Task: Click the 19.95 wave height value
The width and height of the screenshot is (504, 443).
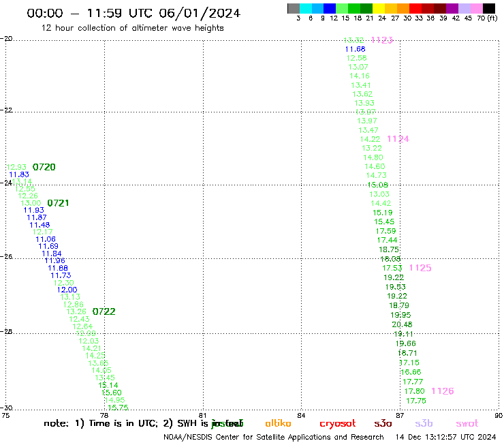Action: [x=400, y=315]
